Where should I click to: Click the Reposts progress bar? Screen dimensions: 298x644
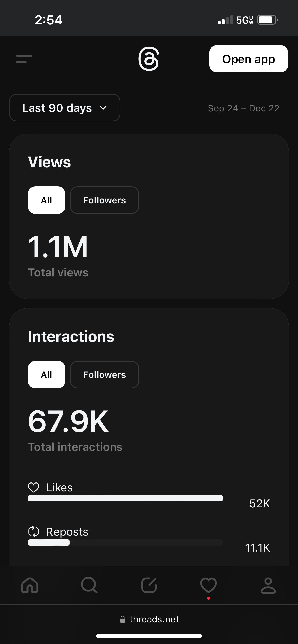pyautogui.click(x=125, y=543)
